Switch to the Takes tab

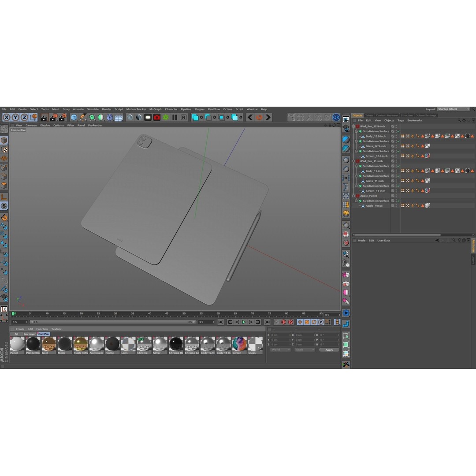pos(369,115)
